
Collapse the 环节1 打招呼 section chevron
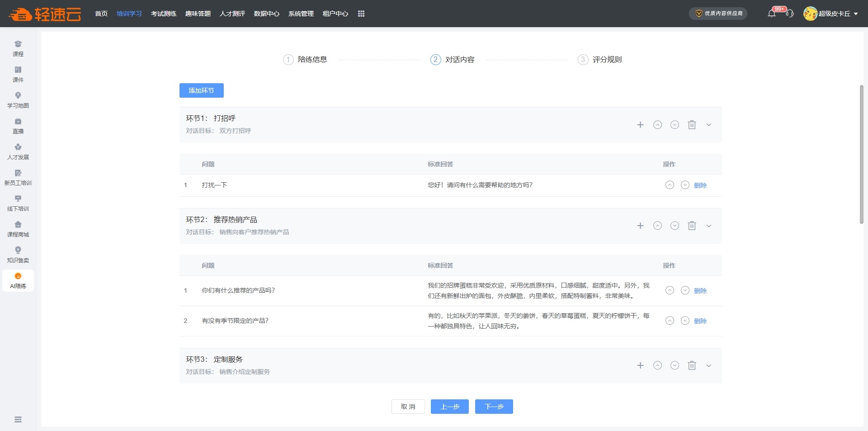point(709,125)
